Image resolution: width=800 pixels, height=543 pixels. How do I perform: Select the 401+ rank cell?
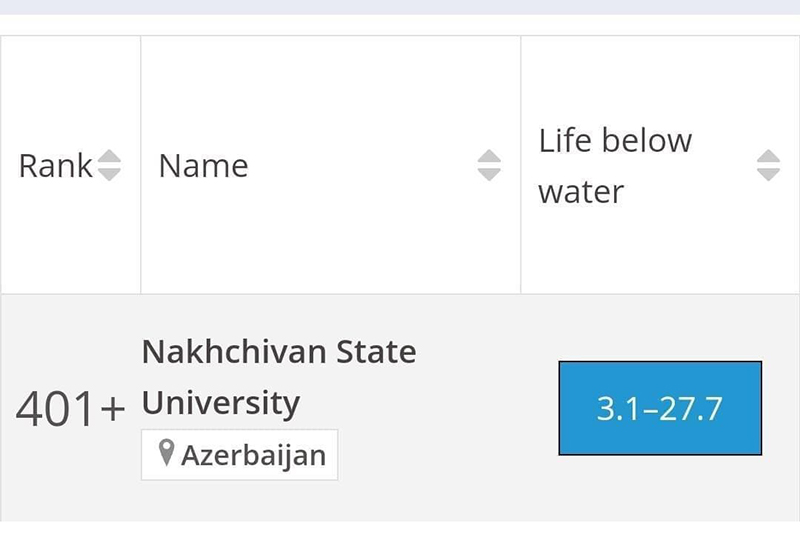click(70, 408)
